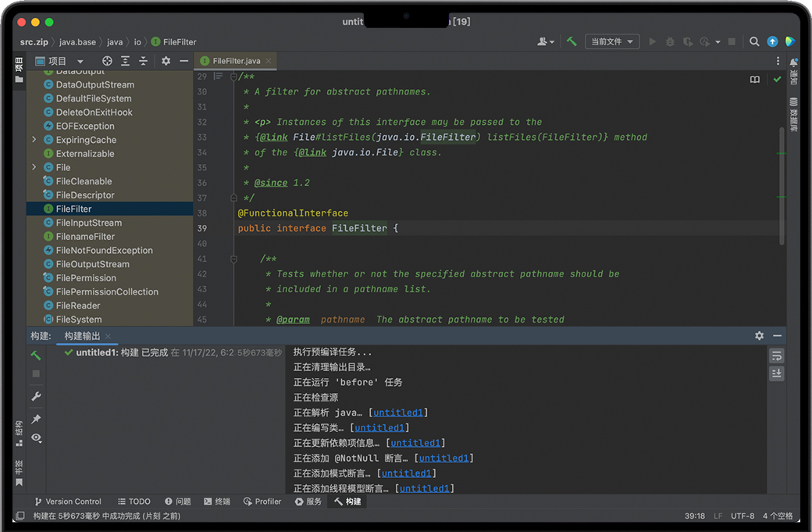Click the green build hammer in top toolbar
The image size is (812, 532).
point(572,41)
